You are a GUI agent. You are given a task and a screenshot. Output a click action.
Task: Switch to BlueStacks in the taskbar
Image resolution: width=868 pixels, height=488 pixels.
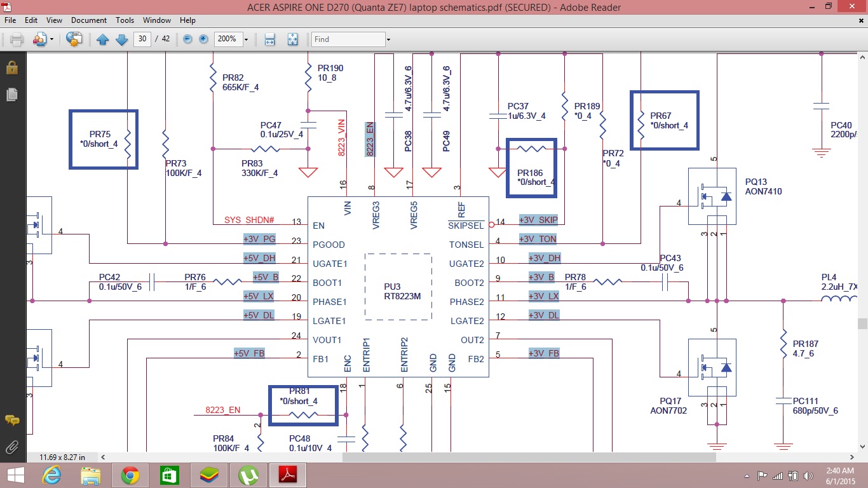(209, 475)
